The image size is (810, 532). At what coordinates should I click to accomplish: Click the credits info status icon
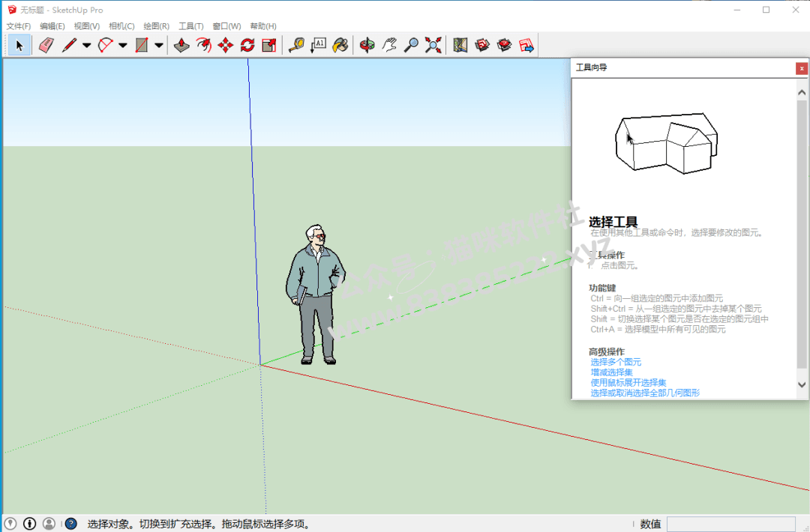(x=29, y=524)
